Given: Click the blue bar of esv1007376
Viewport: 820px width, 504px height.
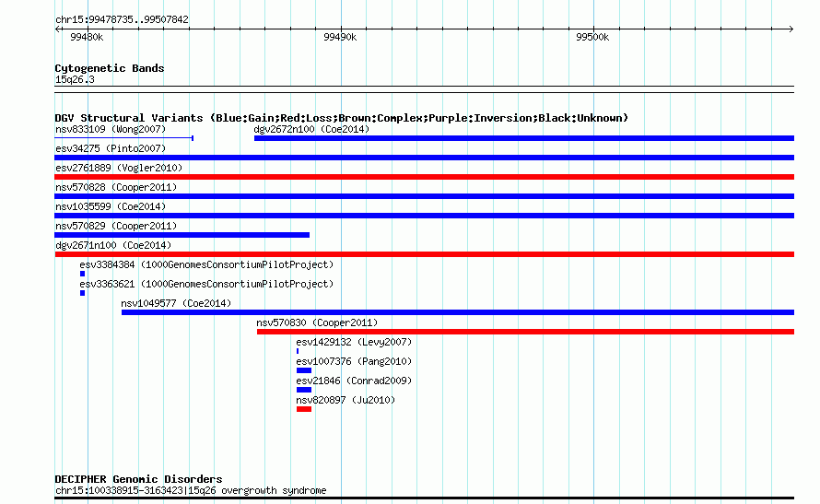Looking at the screenshot, I should (x=304, y=370).
